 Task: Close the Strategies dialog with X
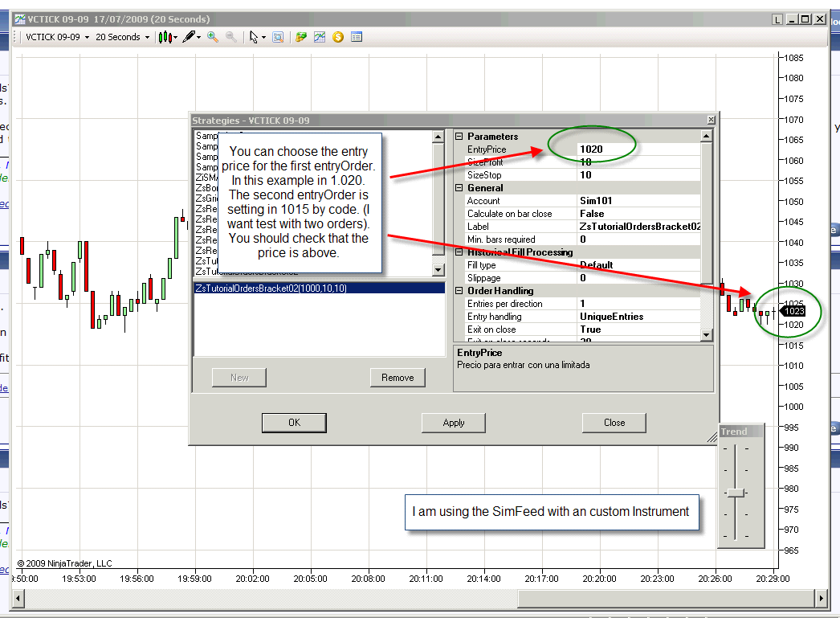tap(711, 120)
